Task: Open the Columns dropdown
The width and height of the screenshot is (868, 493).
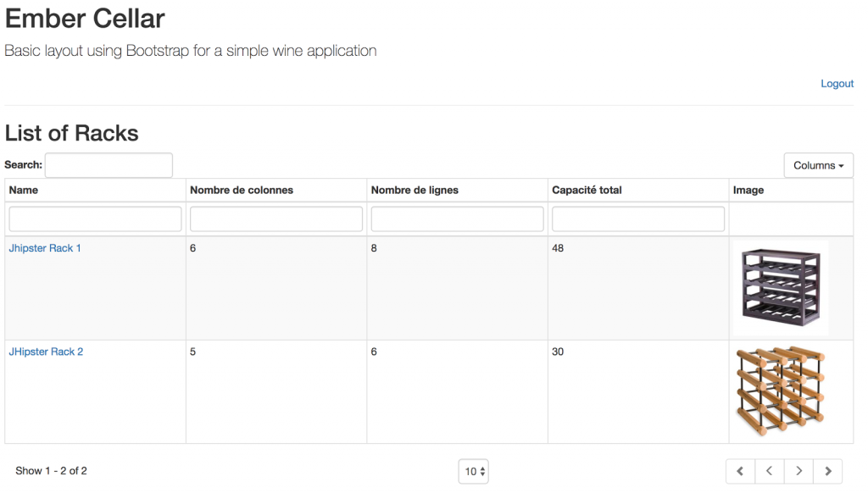Action: point(818,166)
